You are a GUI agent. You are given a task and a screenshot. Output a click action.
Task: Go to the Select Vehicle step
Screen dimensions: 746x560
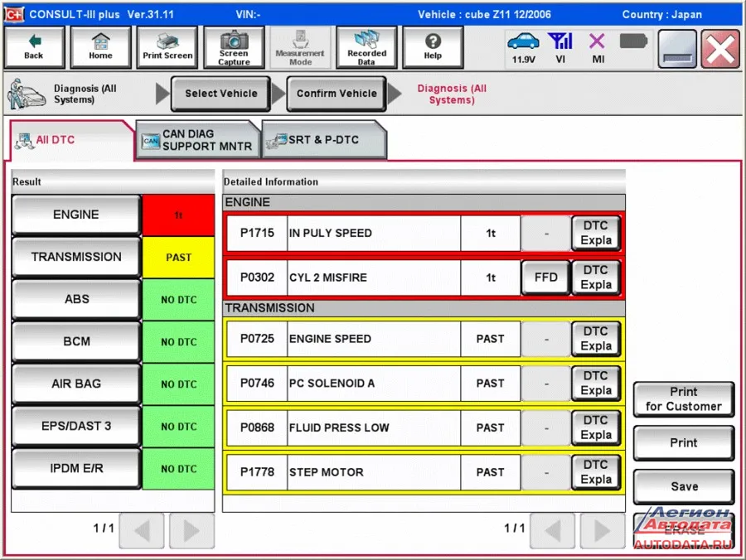pos(220,94)
